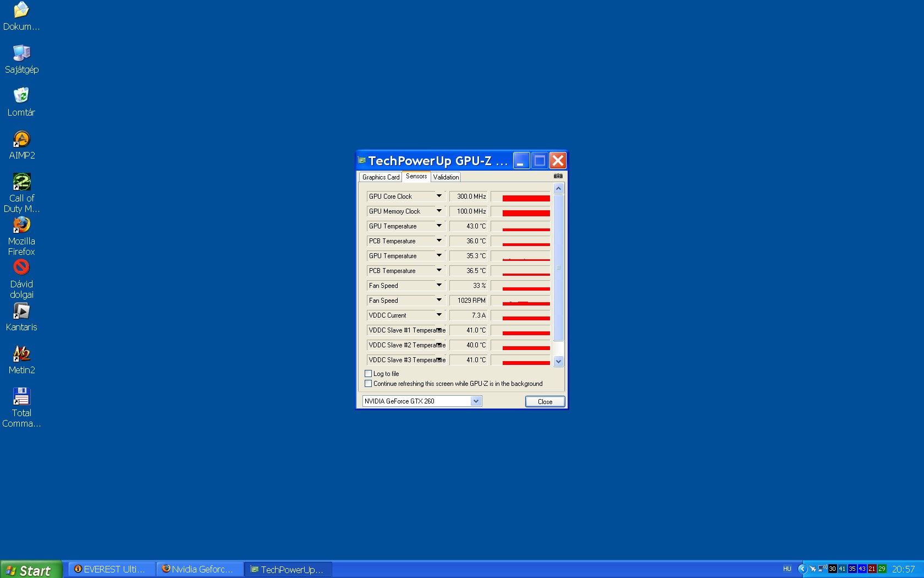
Task: Switch to the Sensors tab
Action: [416, 176]
